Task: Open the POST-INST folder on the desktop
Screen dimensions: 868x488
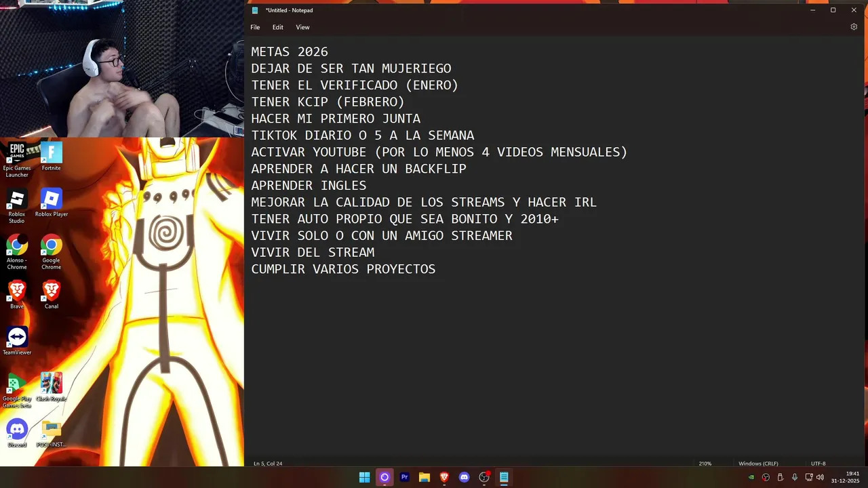Action: [52, 433]
